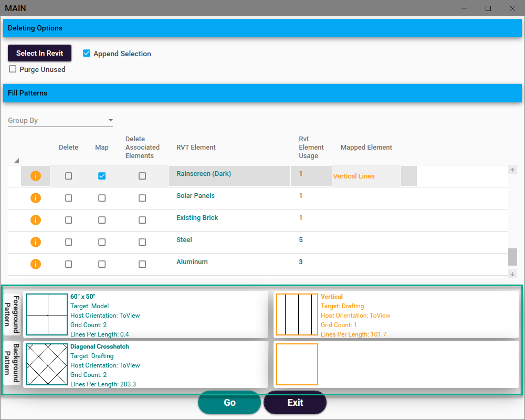Check Delete for Aluminum row
The image size is (525, 420).
point(69,264)
